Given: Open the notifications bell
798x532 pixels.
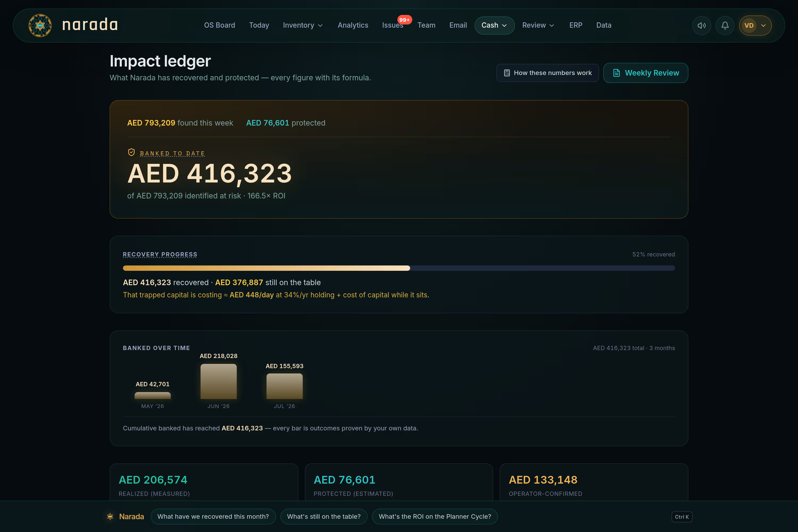Looking at the screenshot, I should click(x=725, y=26).
